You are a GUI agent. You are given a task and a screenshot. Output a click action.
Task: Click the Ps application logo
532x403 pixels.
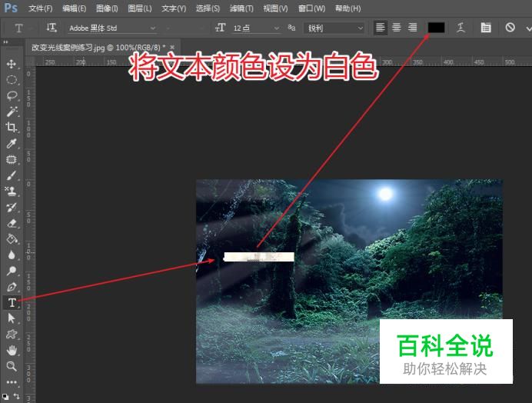tap(11, 8)
